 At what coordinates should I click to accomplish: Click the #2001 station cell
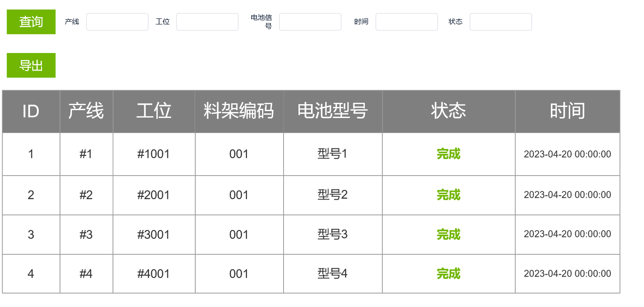click(154, 195)
